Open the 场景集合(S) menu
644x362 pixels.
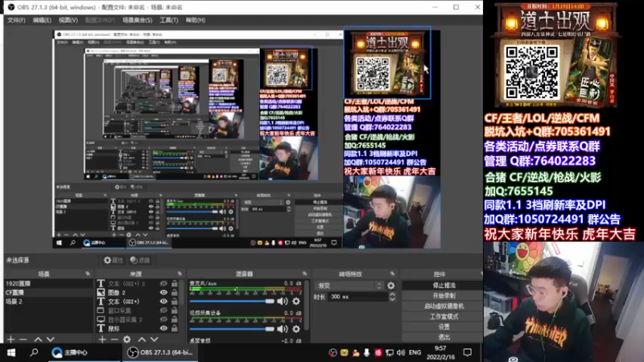[137, 20]
